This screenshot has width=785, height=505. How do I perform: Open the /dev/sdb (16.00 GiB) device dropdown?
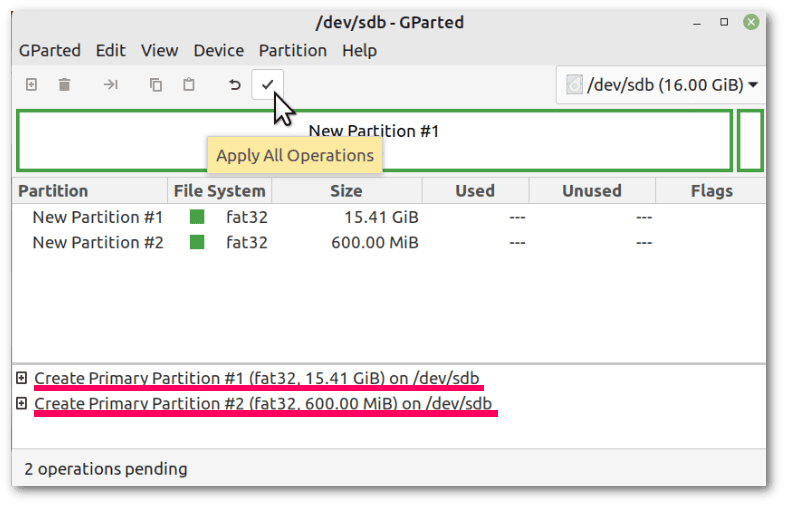[x=661, y=85]
